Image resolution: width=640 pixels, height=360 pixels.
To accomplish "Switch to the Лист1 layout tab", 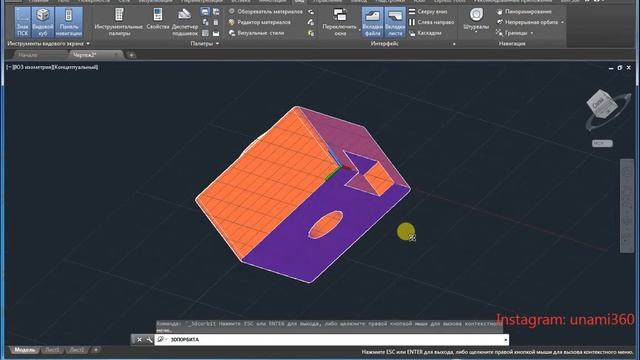I will 52,350.
